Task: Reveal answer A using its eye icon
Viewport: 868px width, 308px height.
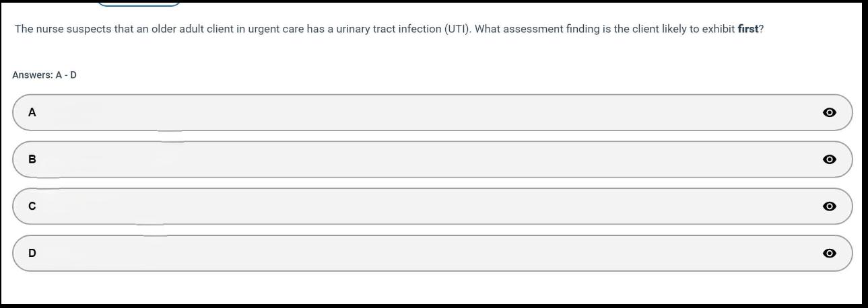Action: pyautogui.click(x=830, y=113)
